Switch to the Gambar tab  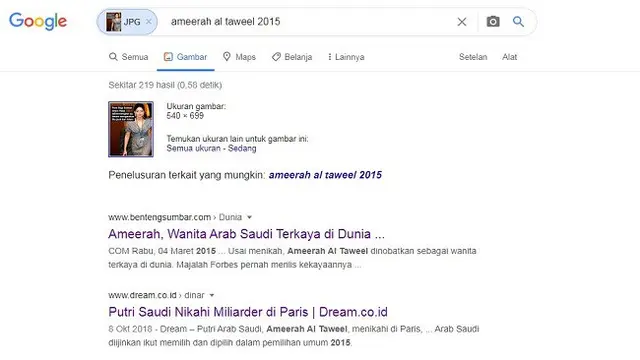[x=186, y=57]
